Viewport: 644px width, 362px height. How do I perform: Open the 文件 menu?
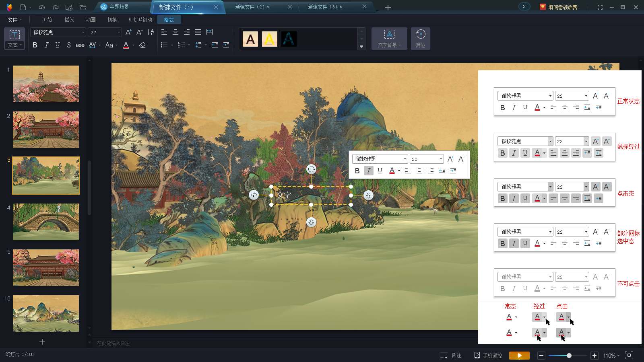coord(15,20)
